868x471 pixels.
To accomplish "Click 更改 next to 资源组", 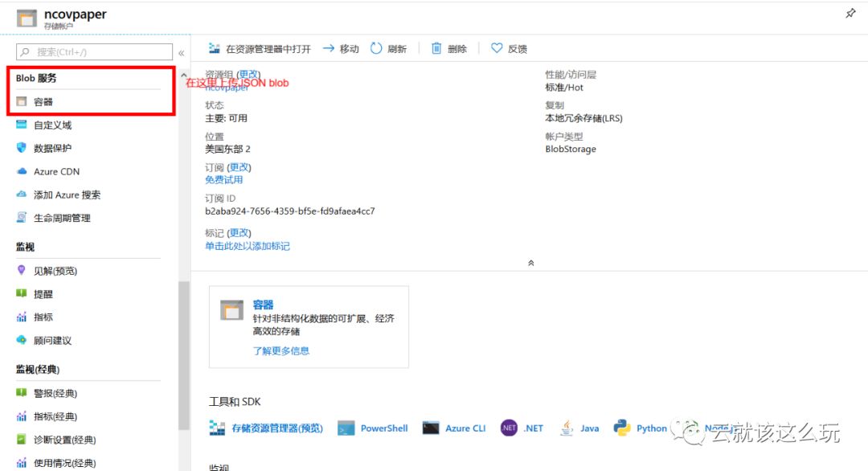I will (248, 74).
